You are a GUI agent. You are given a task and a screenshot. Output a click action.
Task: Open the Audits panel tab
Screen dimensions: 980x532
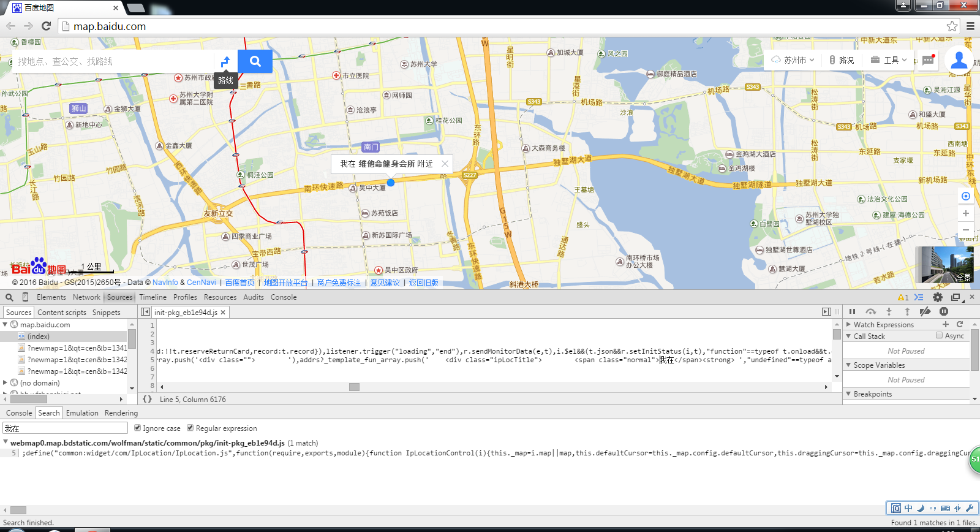254,297
